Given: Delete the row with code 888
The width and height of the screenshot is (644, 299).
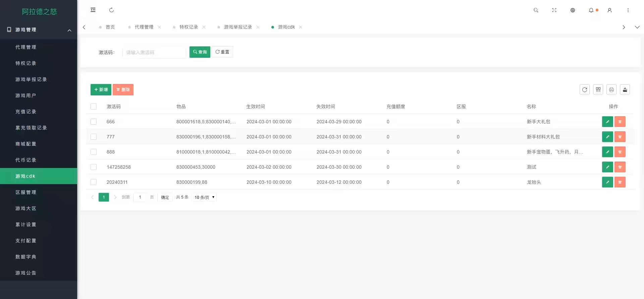Looking at the screenshot, I should click(620, 152).
